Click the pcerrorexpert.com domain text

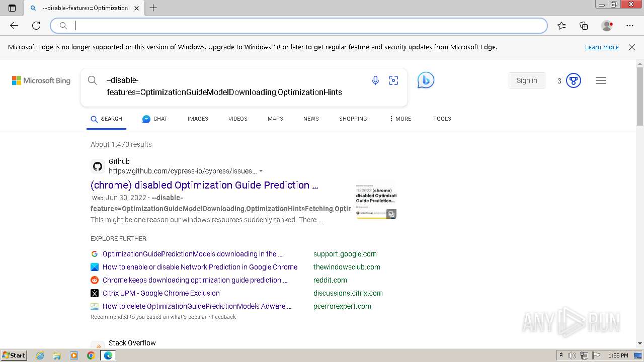pyautogui.click(x=342, y=306)
